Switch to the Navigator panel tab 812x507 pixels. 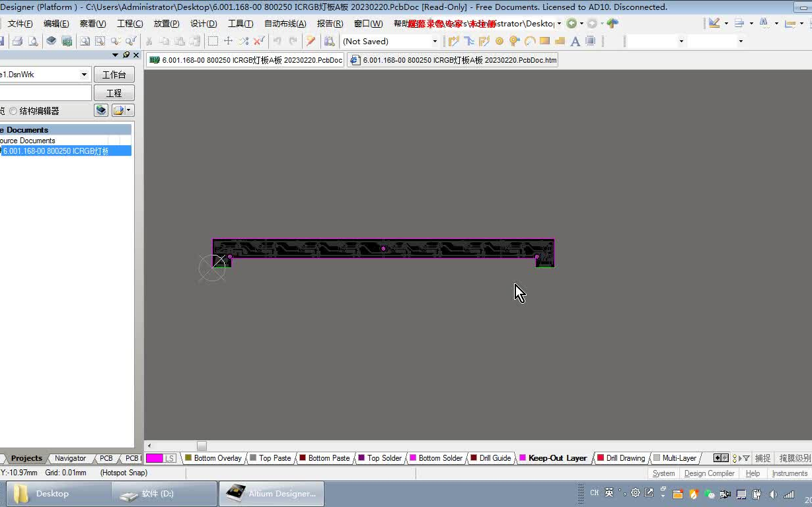70,458
